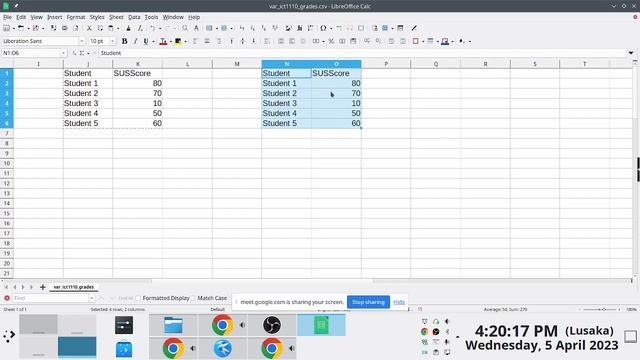Click the yellow background color swatch icon
Screen dimensions: 640x360
[x=178, y=41]
